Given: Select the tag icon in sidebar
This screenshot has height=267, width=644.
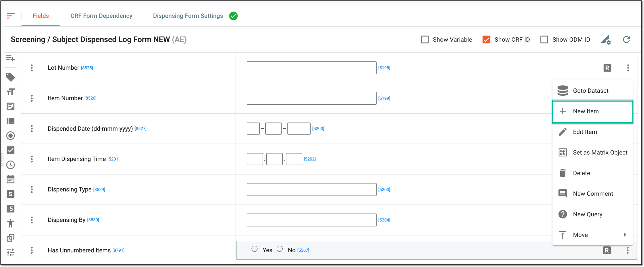Looking at the screenshot, I should point(11,77).
